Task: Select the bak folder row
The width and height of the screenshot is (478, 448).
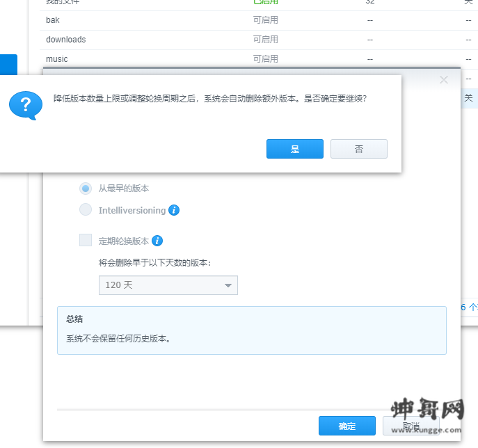Action: [259, 20]
